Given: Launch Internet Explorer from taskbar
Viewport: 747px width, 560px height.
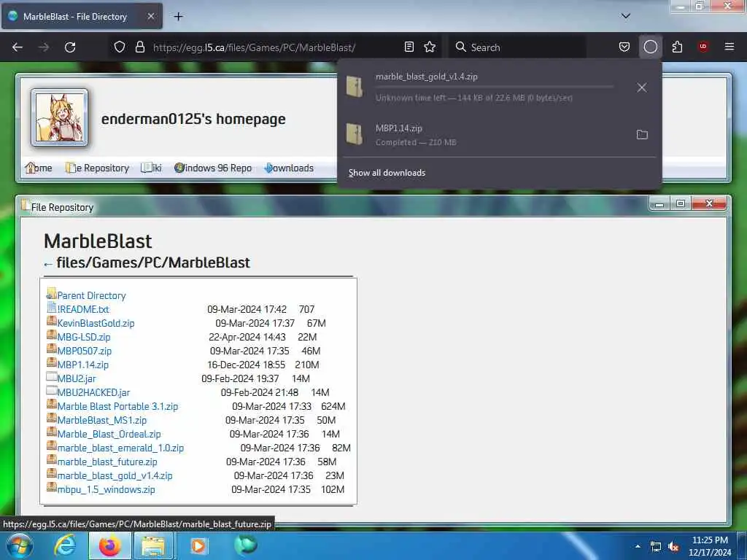Looking at the screenshot, I should (65, 545).
